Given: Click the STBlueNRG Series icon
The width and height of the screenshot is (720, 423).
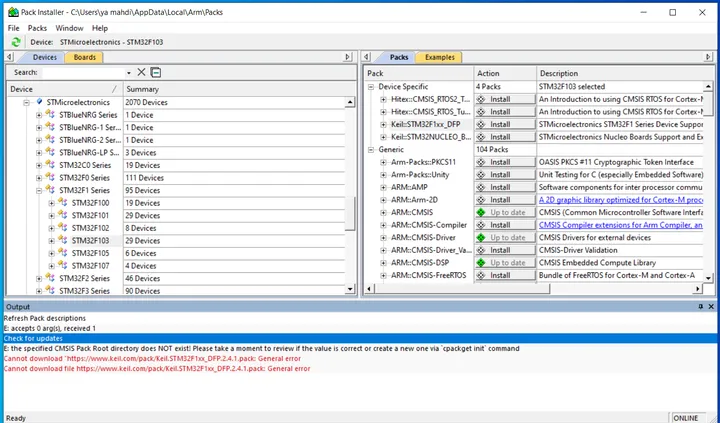Looking at the screenshot, I should click(x=50, y=115).
